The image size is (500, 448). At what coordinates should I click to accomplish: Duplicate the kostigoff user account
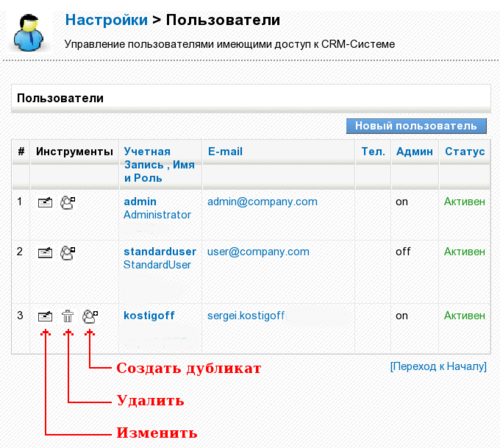coord(90,316)
